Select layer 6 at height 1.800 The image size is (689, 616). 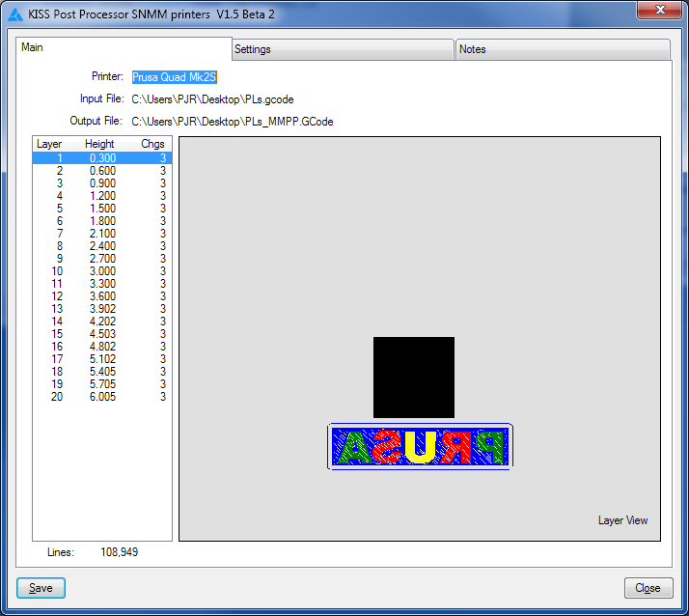(x=102, y=221)
